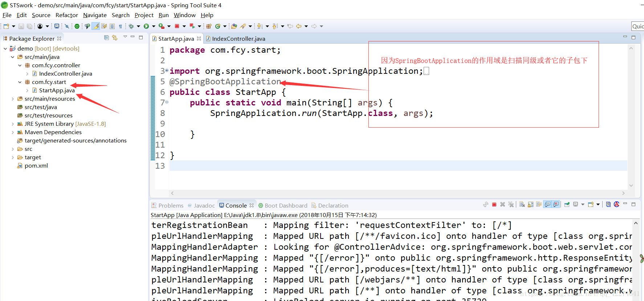Screen dimensions: 644x301
Task: Stop the app using the toolbar red square
Action: (x=177, y=26)
